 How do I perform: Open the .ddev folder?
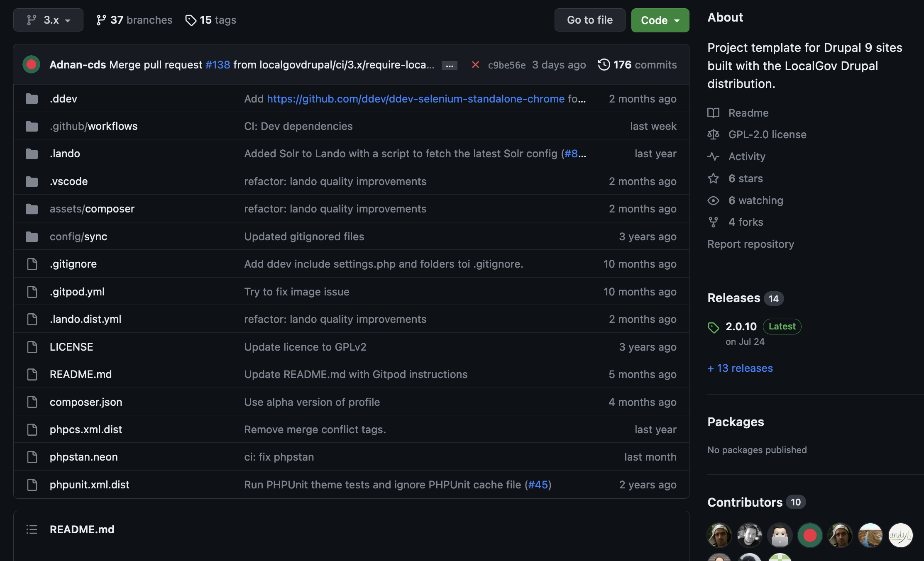[64, 99]
